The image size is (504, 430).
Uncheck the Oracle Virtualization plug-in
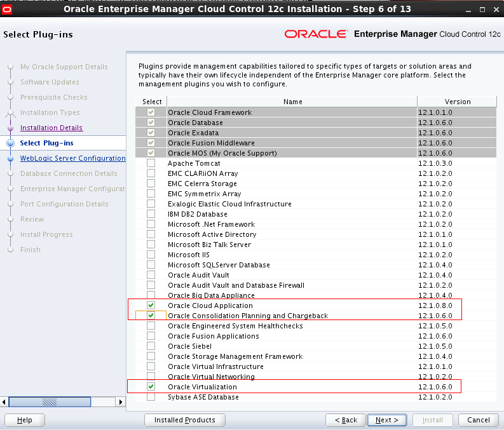point(151,387)
